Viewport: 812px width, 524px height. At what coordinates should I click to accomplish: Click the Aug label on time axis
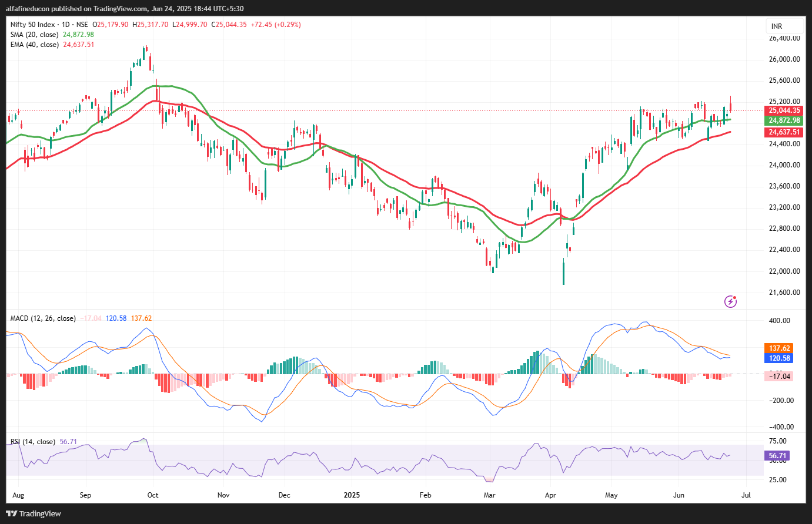pyautogui.click(x=18, y=495)
